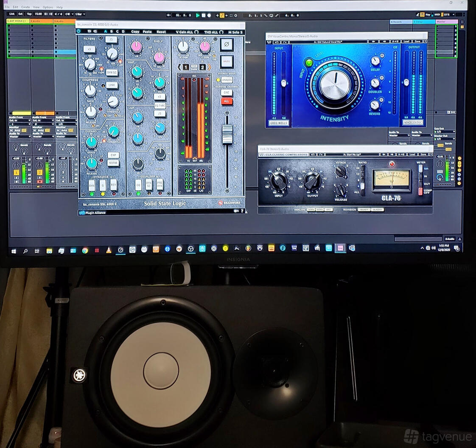Viewport: 476px width, 448px height.
Task: Open the Help menu
Action: (x=59, y=7)
